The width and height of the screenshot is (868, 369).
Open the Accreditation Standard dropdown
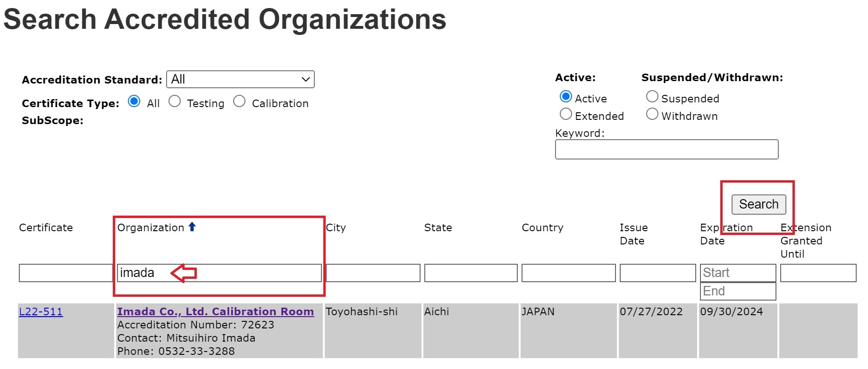240,79
